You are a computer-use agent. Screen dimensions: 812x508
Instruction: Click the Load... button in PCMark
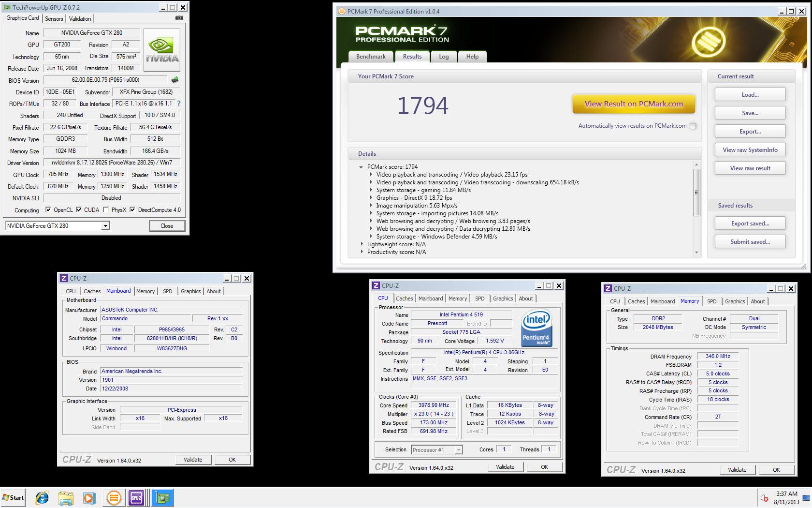750,95
